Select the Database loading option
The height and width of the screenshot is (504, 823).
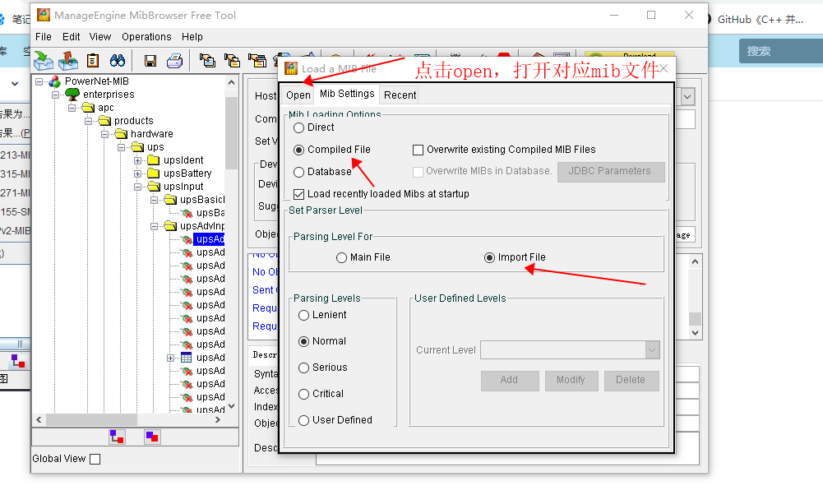tap(299, 172)
